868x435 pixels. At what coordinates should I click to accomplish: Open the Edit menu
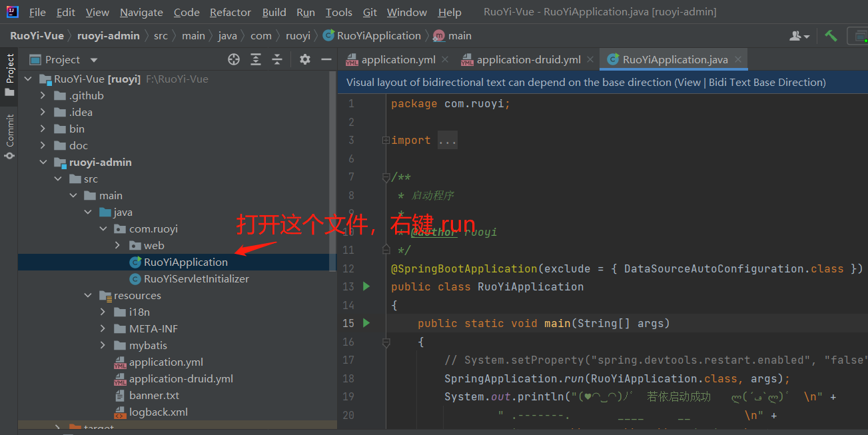pyautogui.click(x=66, y=12)
